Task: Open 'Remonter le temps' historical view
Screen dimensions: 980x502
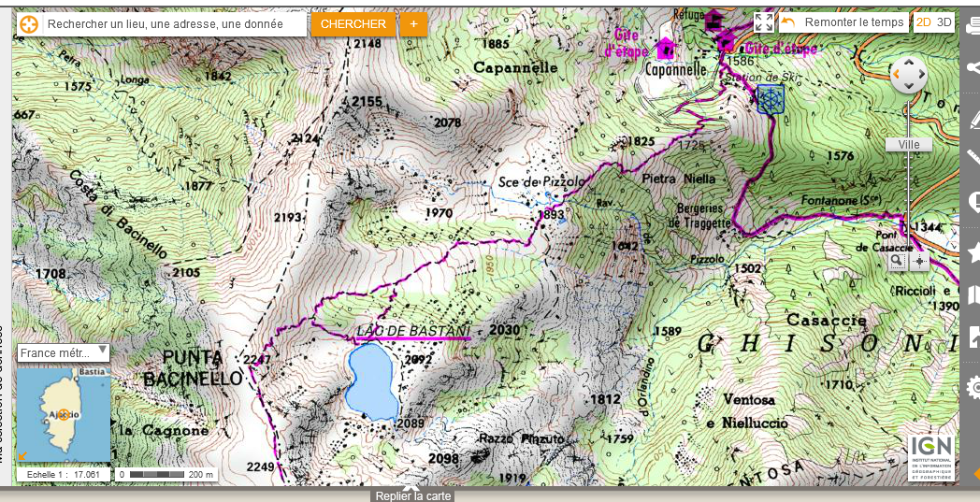Action: (x=843, y=22)
